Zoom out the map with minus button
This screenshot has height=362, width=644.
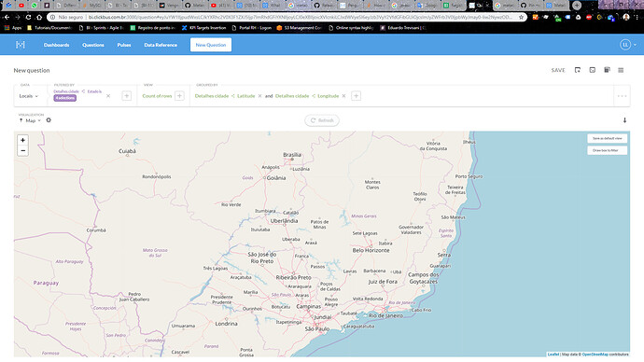[23, 151]
